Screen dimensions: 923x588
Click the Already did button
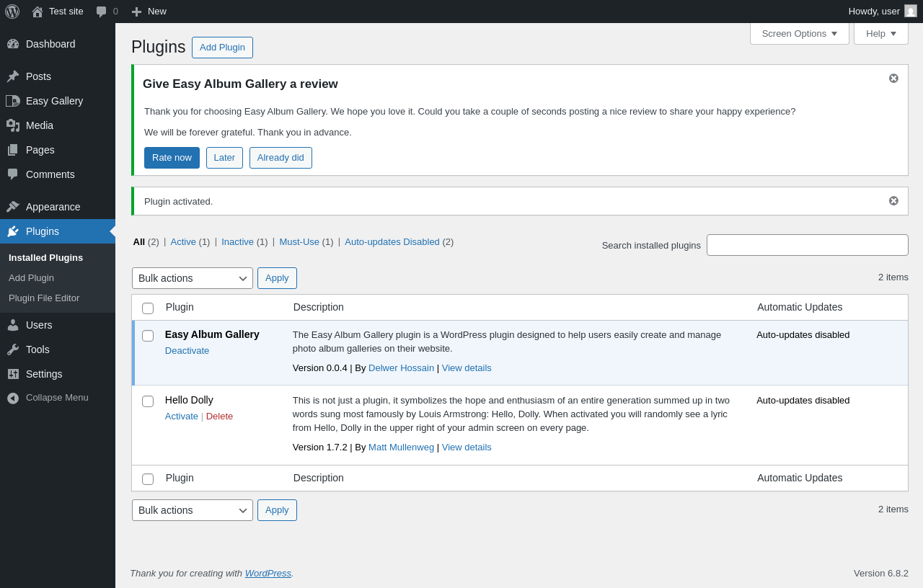(281, 158)
